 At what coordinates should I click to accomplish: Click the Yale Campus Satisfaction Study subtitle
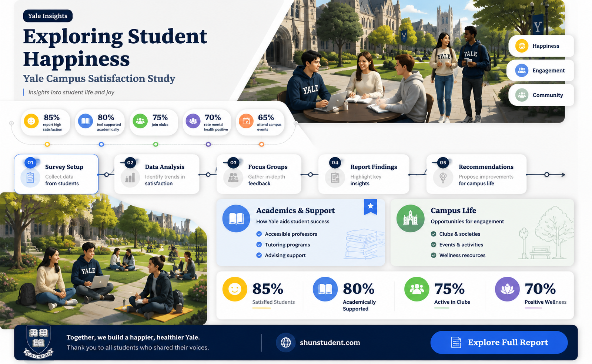(x=99, y=78)
